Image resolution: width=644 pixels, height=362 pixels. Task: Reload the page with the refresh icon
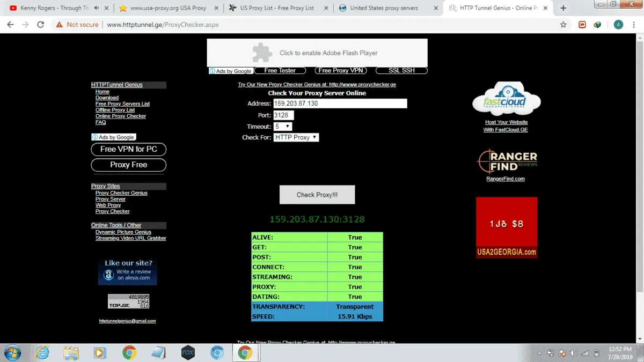40,25
